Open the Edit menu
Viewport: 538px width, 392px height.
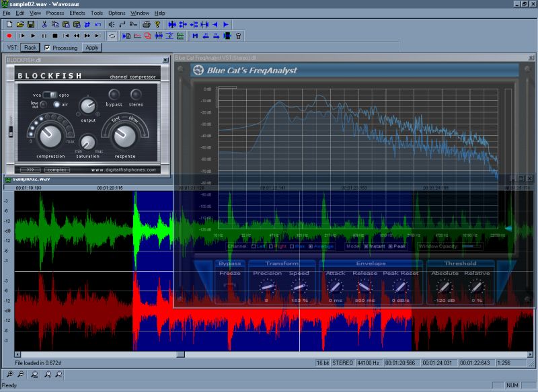[x=20, y=13]
